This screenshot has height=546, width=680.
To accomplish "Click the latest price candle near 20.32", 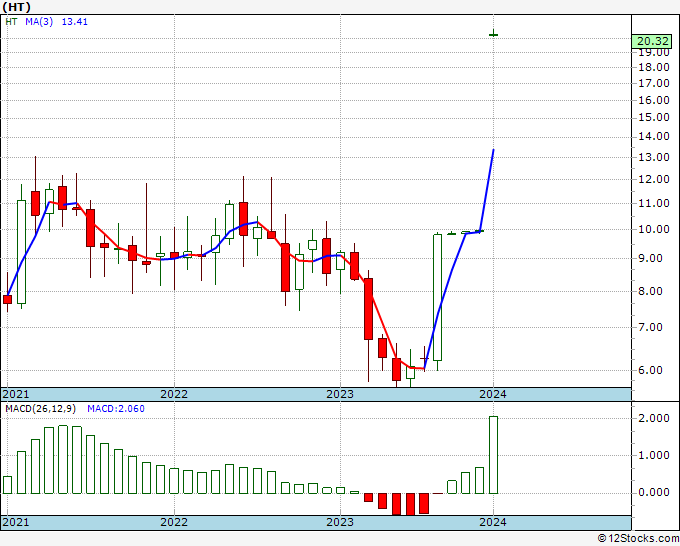I will [x=494, y=34].
